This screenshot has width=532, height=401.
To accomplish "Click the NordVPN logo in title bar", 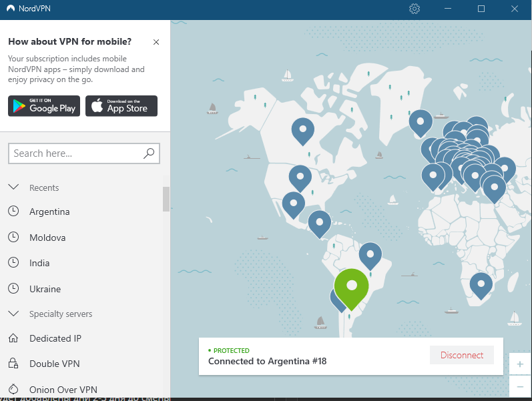I will coord(11,9).
